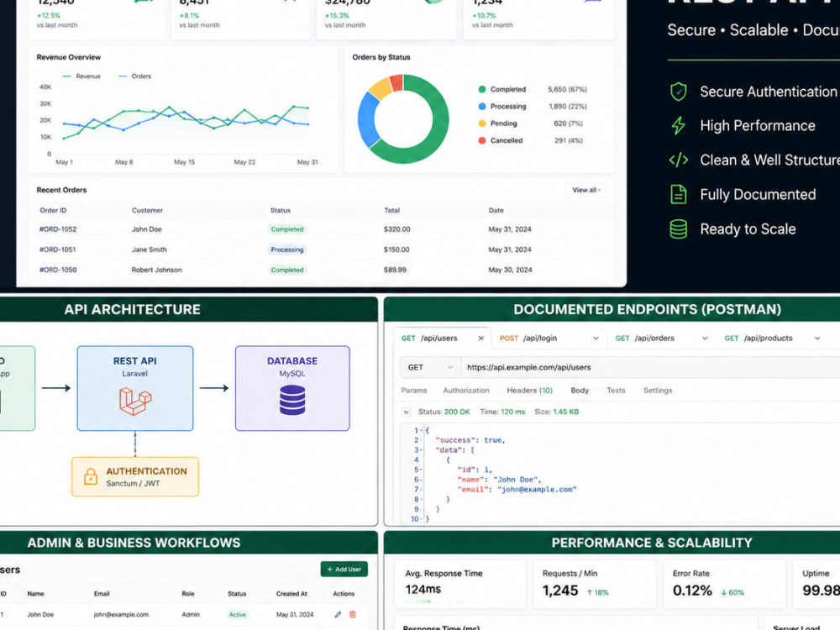840x630 pixels.
Task: Click the Completed status badge for #ORD-1050
Action: 287,270
